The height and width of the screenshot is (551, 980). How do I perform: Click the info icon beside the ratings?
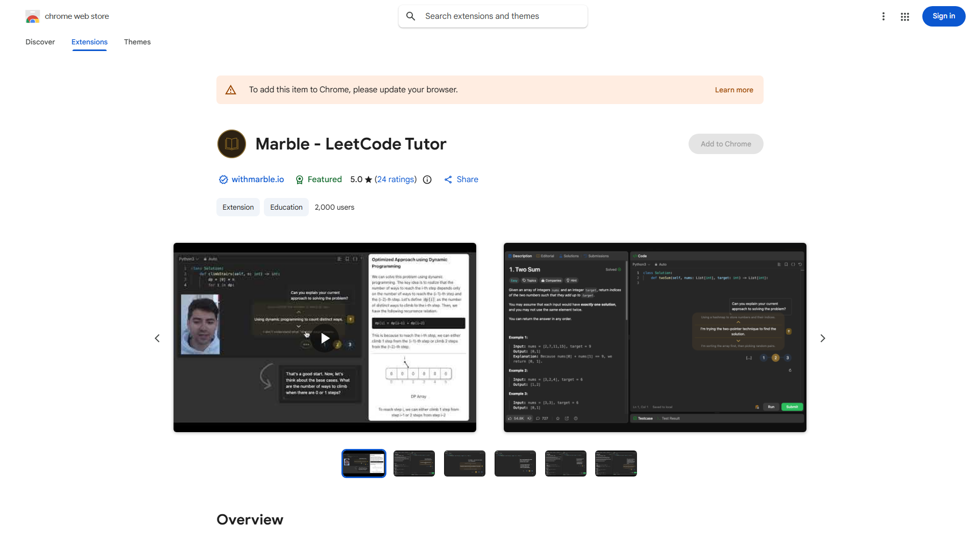[427, 180]
